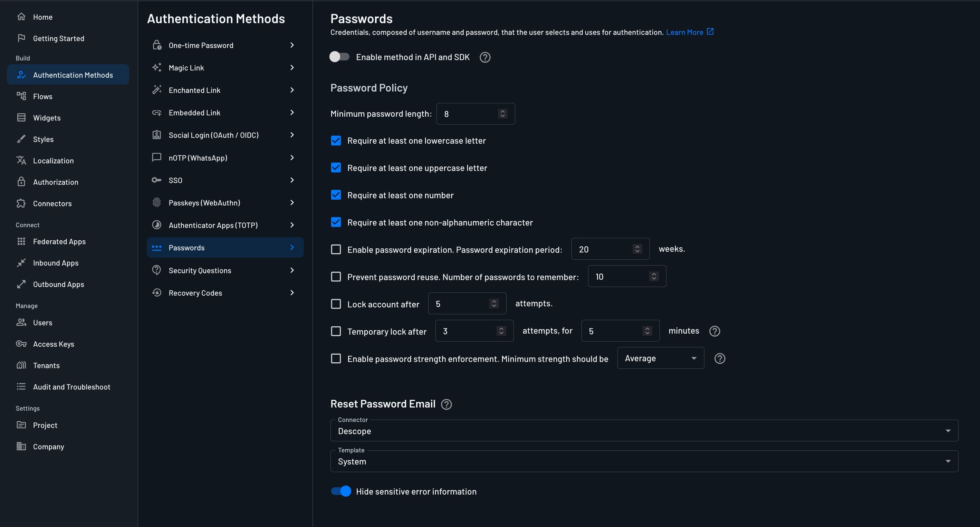The height and width of the screenshot is (527, 980).
Task: Enable the Passwords method in API and SDK
Action: pos(340,57)
